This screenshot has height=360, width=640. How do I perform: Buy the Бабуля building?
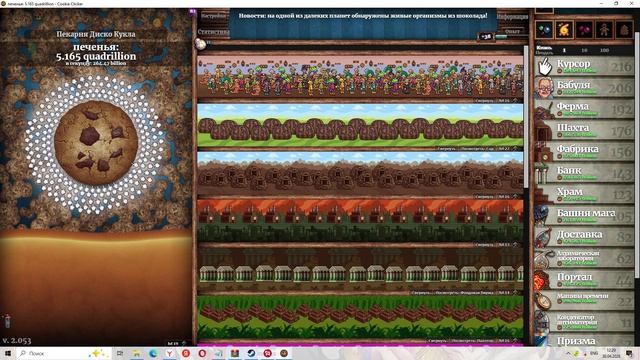coord(584,87)
